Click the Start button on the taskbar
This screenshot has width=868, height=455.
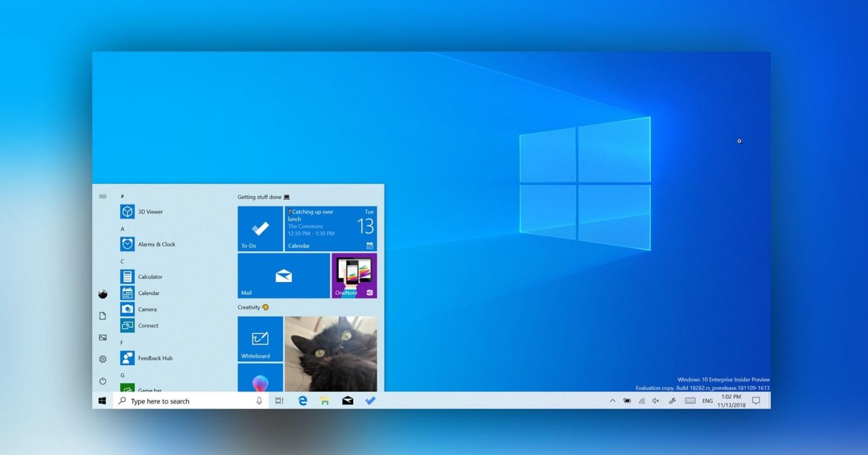coord(102,400)
